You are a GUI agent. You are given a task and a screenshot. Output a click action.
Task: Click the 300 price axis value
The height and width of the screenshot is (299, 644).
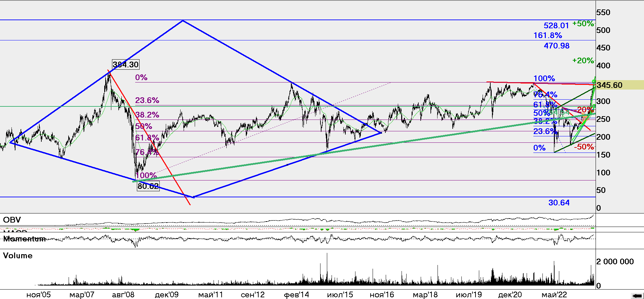point(603,101)
